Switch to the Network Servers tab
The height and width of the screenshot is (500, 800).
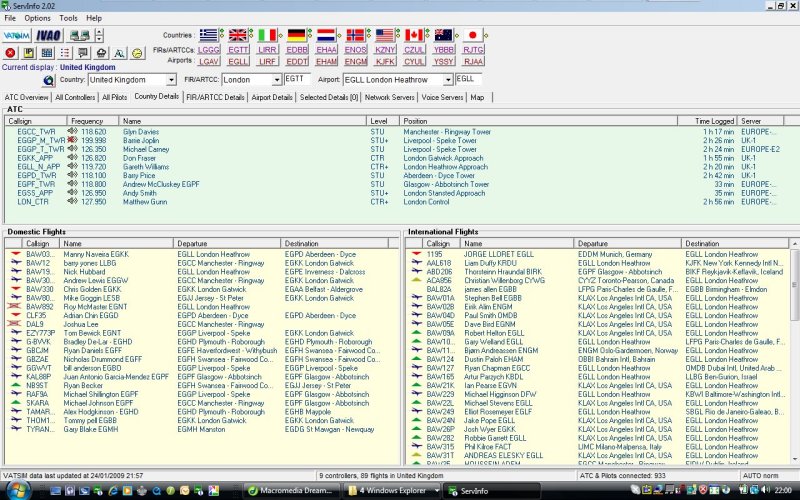pyautogui.click(x=389, y=98)
